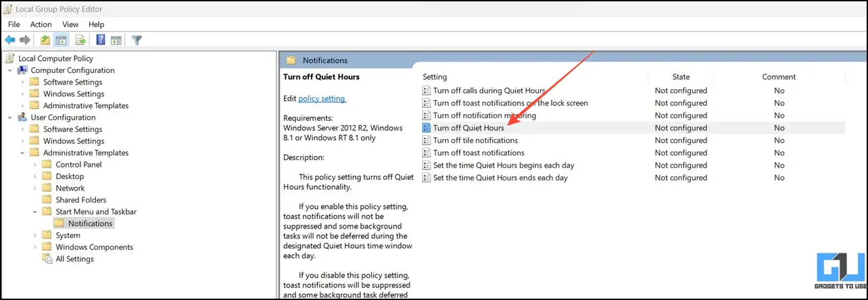The image size is (868, 300).
Task: Open the policy setting edit link
Action: (322, 99)
